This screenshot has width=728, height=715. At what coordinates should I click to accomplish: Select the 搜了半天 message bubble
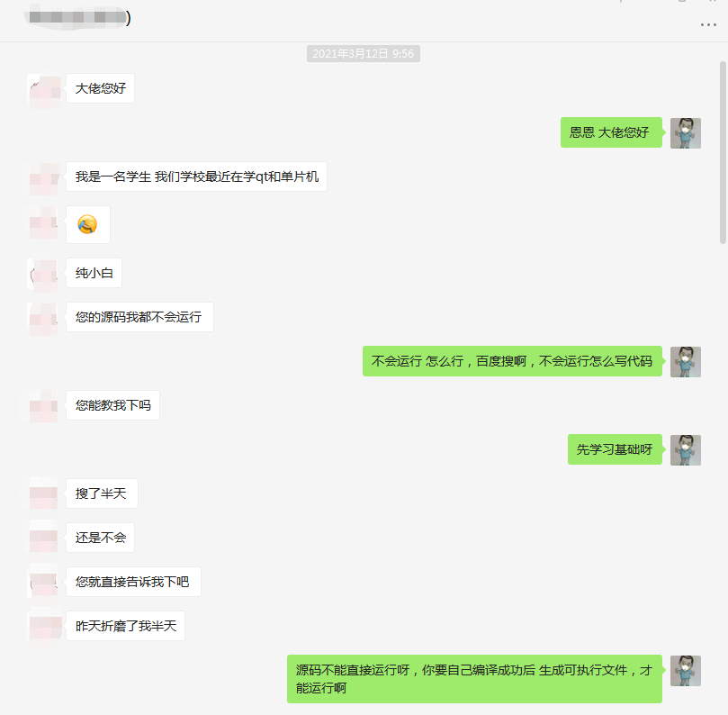(102, 493)
